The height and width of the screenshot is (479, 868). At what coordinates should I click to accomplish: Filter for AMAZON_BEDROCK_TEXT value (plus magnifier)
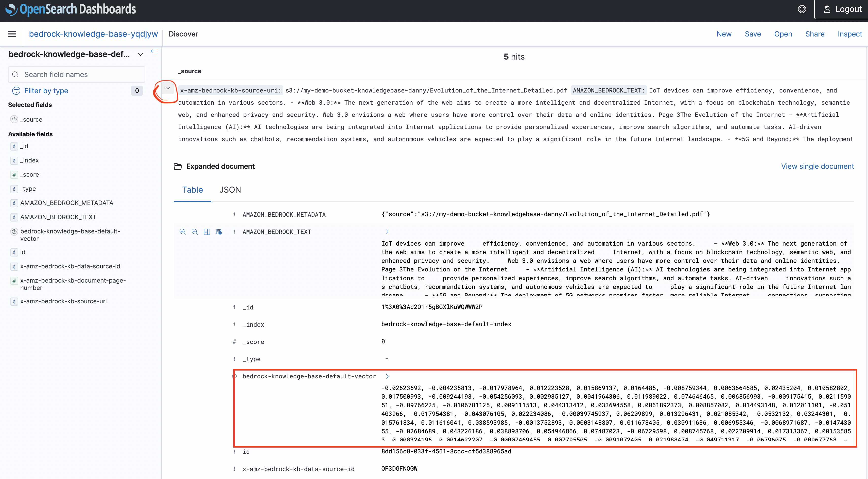[183, 232]
